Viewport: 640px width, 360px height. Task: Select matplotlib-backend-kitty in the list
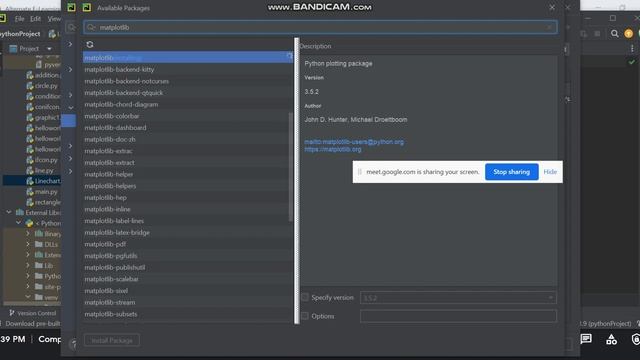click(188, 69)
